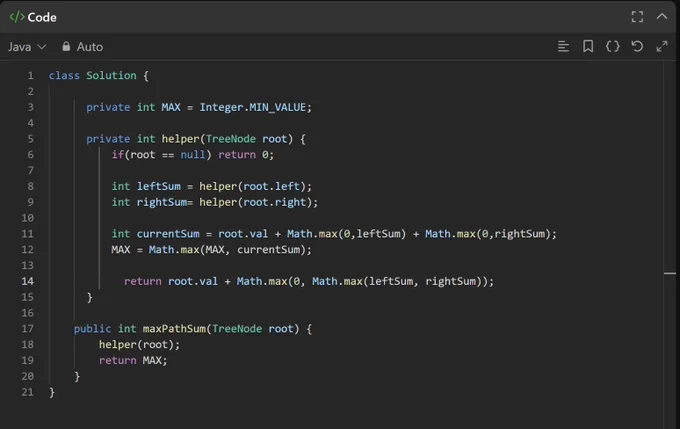Click 'return' keyword on line 14
The image size is (680, 429).
(143, 281)
